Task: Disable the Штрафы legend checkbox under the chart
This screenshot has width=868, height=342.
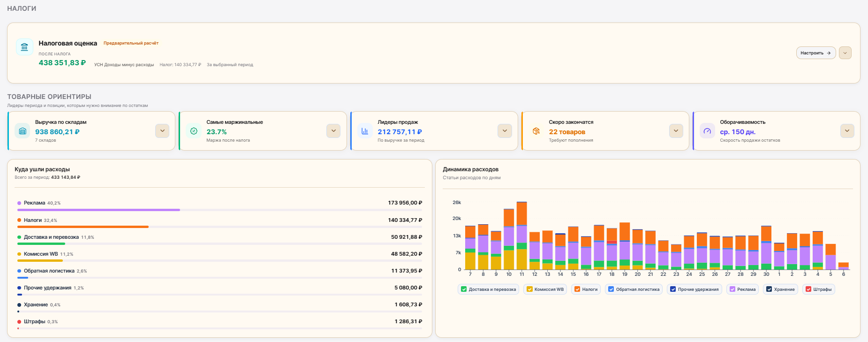Action: [808, 289]
